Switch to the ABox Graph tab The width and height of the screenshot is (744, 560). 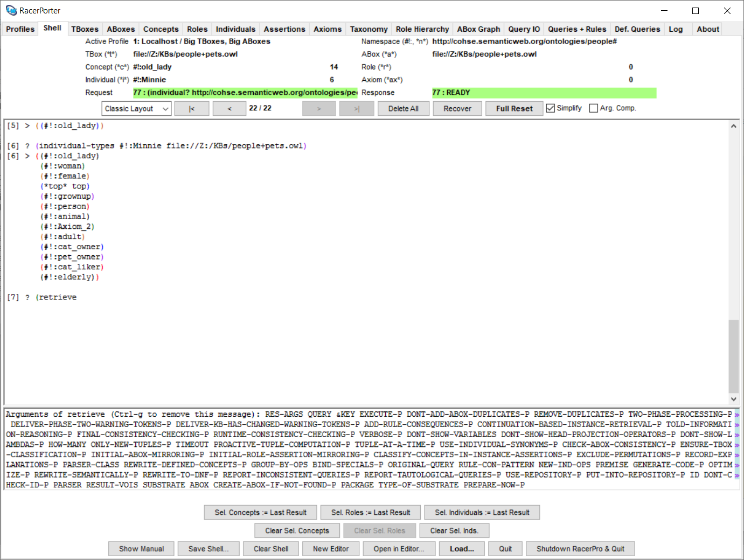[478, 29]
